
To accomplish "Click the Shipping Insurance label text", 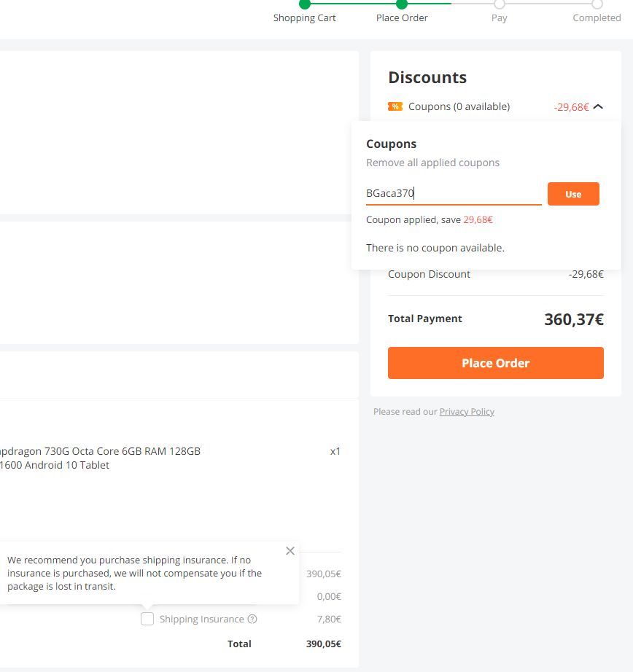I will point(201,619).
